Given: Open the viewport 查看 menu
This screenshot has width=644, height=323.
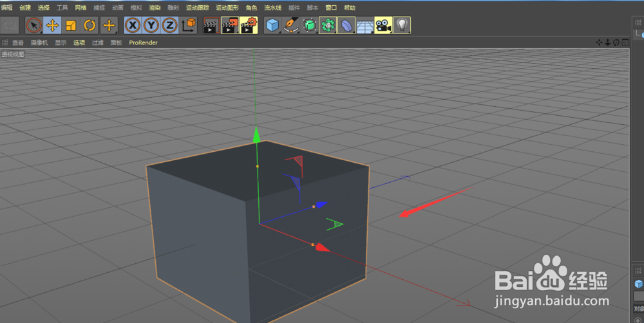Looking at the screenshot, I should pos(17,42).
